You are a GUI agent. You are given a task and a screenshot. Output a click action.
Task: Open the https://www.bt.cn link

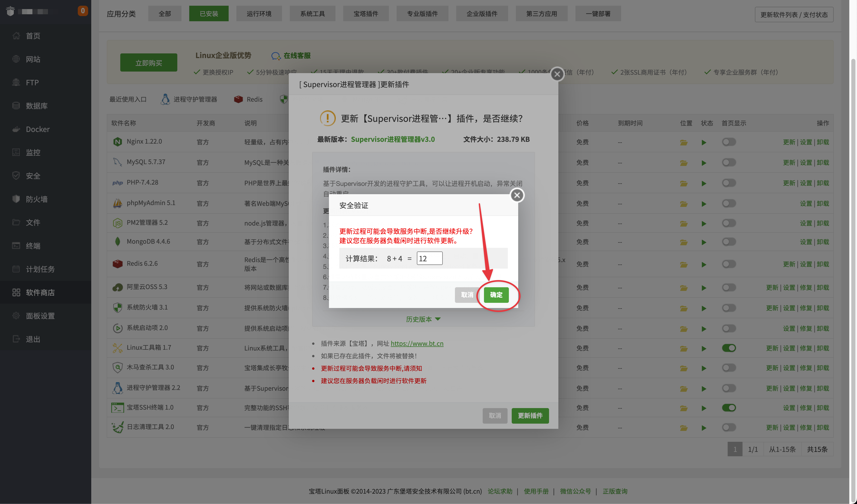coord(417,344)
